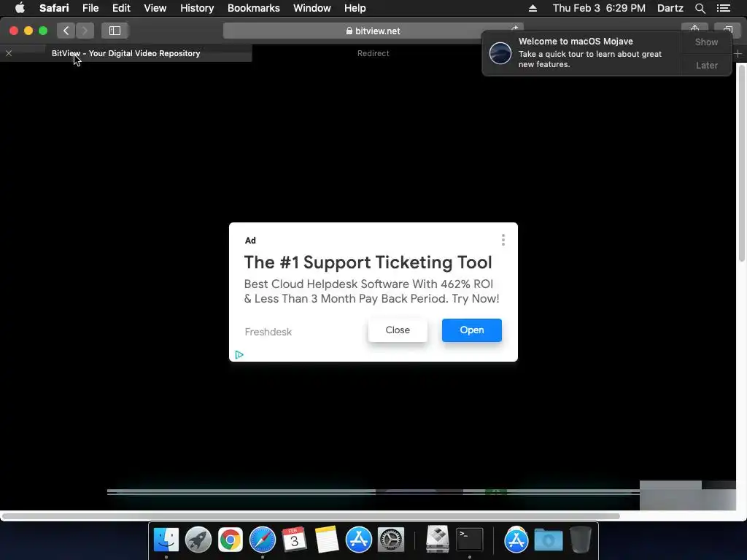
Task: Go forward with the Safari forward arrow
Action: pos(85,31)
